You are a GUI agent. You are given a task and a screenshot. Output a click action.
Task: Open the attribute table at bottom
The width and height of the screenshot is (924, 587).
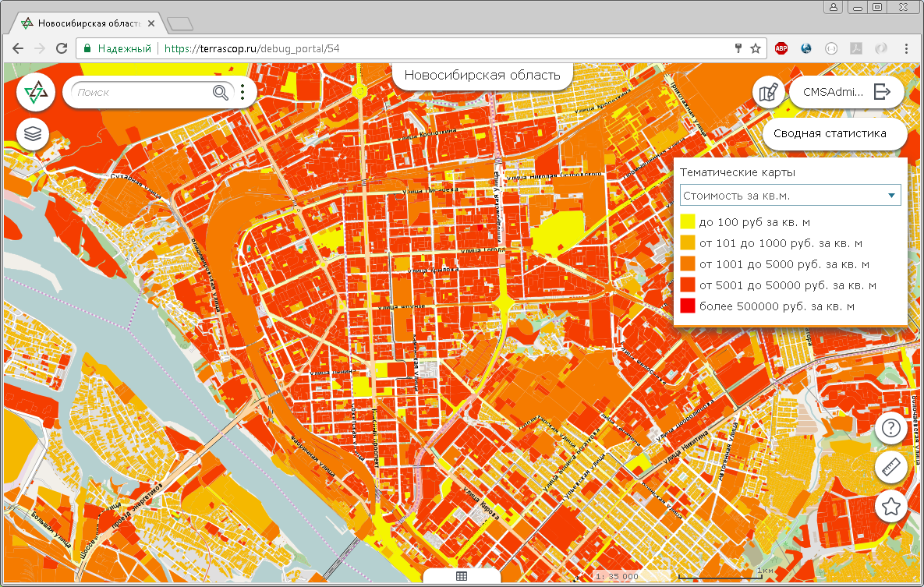[462, 576]
